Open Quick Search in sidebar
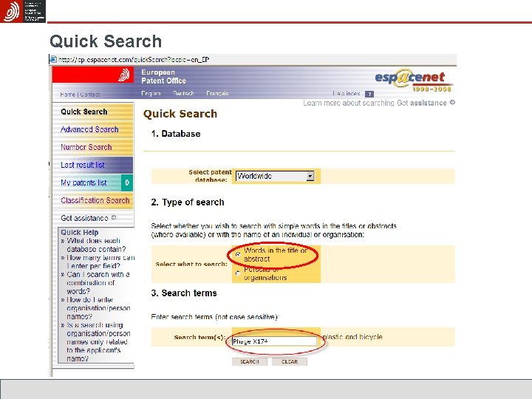Image resolution: width=532 pixels, height=399 pixels. [x=83, y=112]
